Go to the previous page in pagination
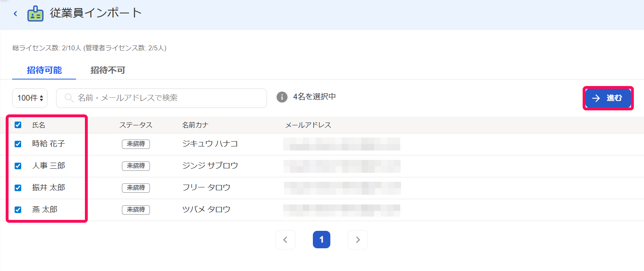The image size is (644, 271). (285, 240)
